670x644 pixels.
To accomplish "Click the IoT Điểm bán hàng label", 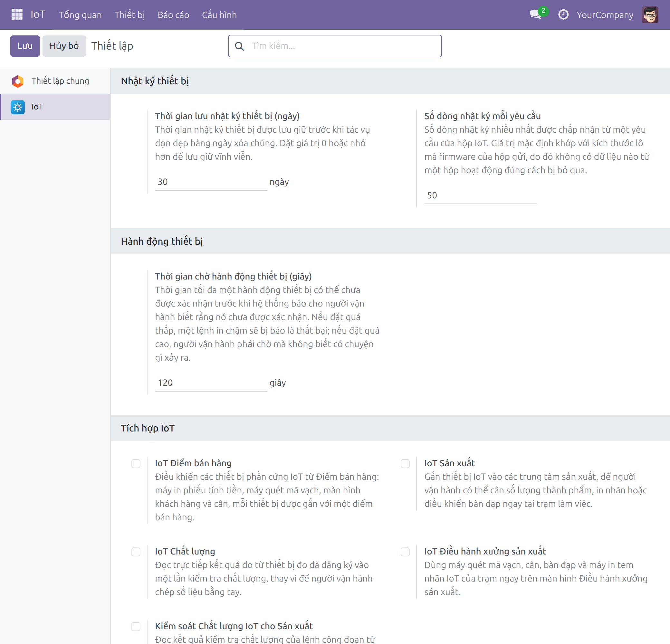I will click(193, 463).
